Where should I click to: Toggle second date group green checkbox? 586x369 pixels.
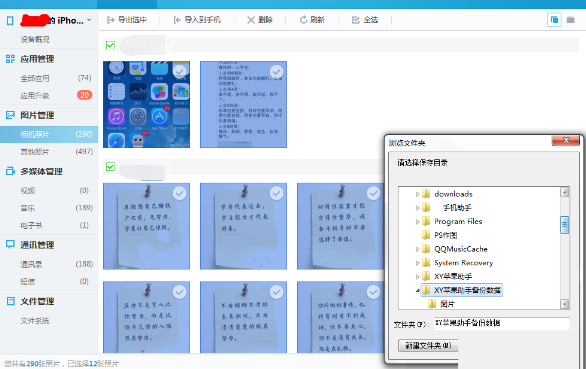click(110, 166)
